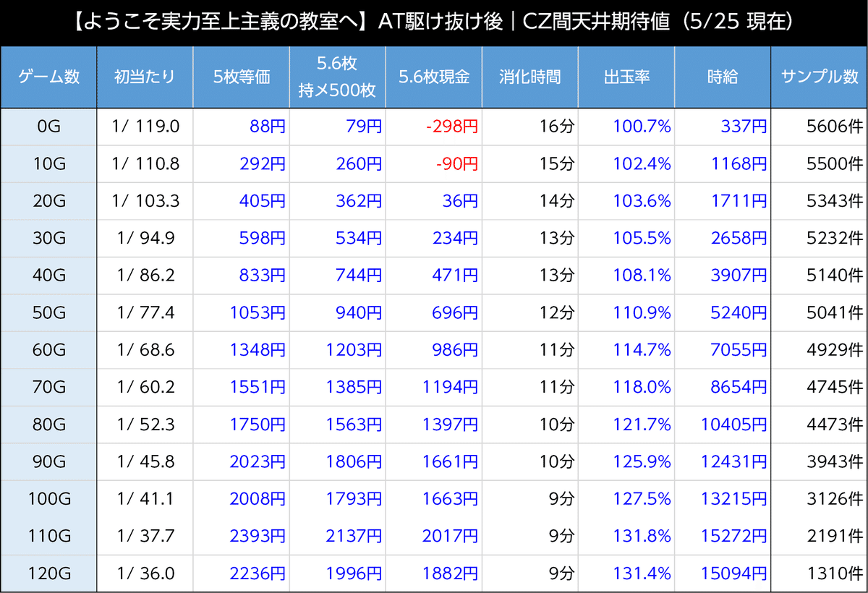Click the 1/ 119.0 probability cell
This screenshot has width=868, height=593.
145,127
